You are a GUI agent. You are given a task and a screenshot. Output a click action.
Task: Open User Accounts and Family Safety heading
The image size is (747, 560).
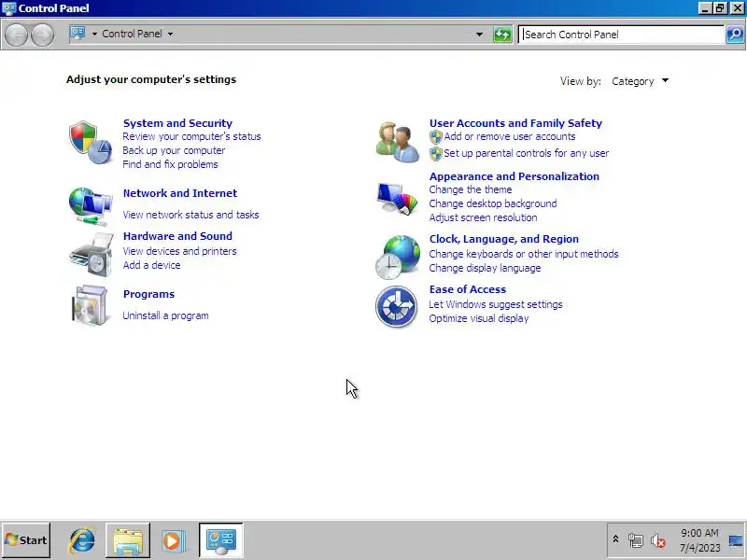[515, 123]
